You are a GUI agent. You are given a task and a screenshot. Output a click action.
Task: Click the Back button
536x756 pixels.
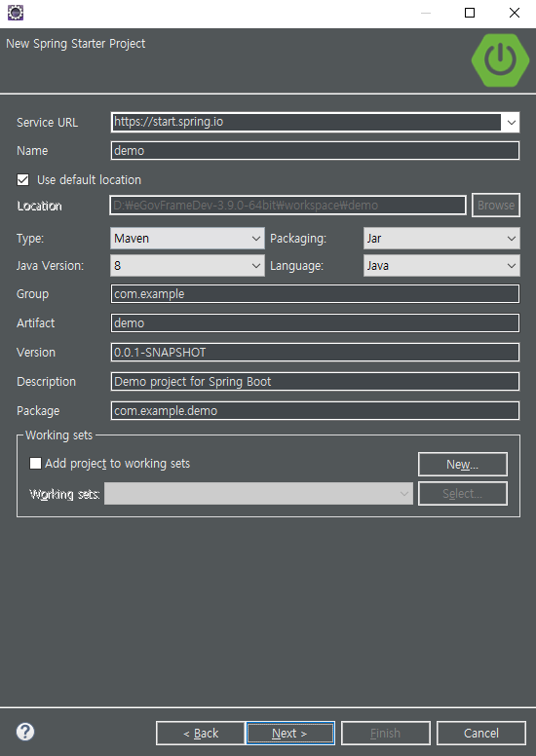point(200,734)
